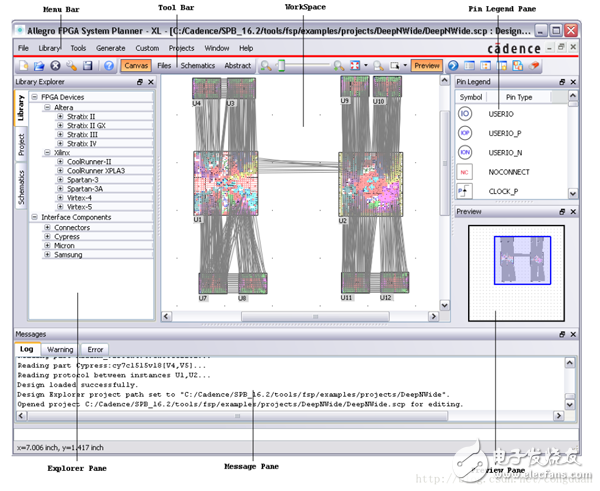Click the Messages horizontal scrollbar thumb

pyautogui.click(x=237, y=416)
